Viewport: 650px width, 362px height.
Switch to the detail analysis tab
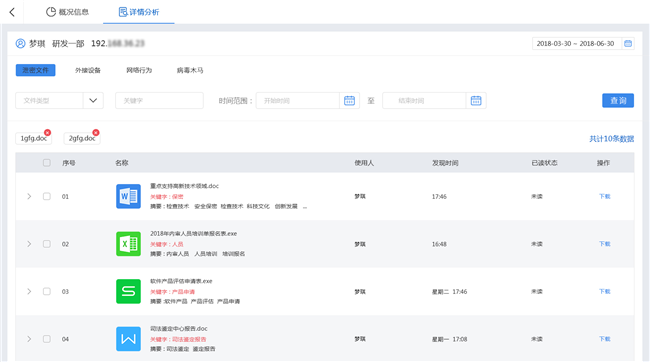tap(139, 12)
